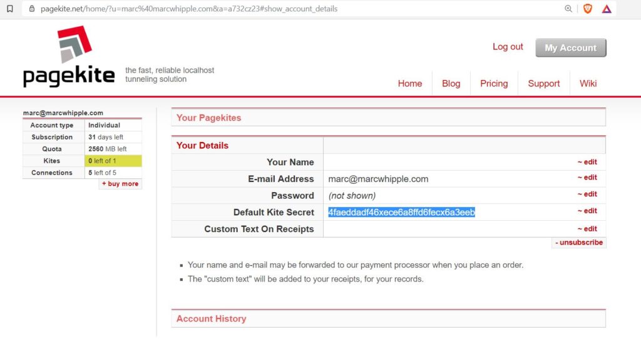This screenshot has width=641, height=364.
Task: Open the Pricing menu item
Action: coord(494,83)
